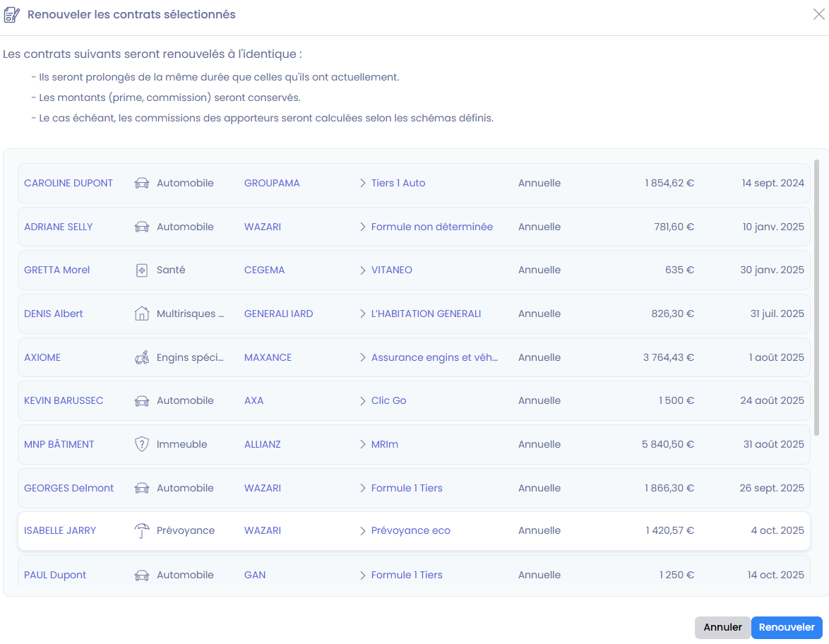Open the MRIm product link
Viewport: 829px width, 644px height.
pos(384,444)
